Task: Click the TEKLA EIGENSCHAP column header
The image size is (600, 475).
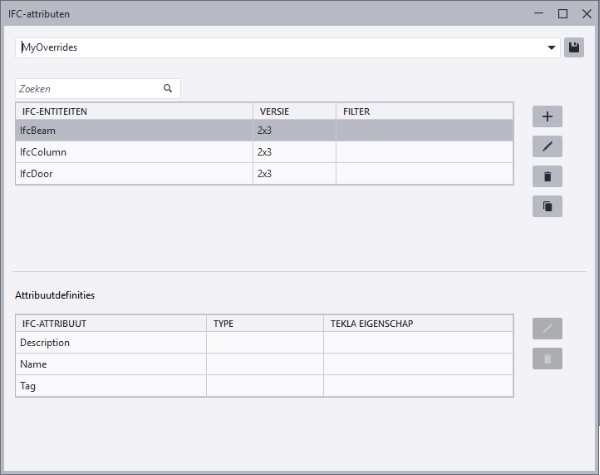Action: [x=418, y=323]
